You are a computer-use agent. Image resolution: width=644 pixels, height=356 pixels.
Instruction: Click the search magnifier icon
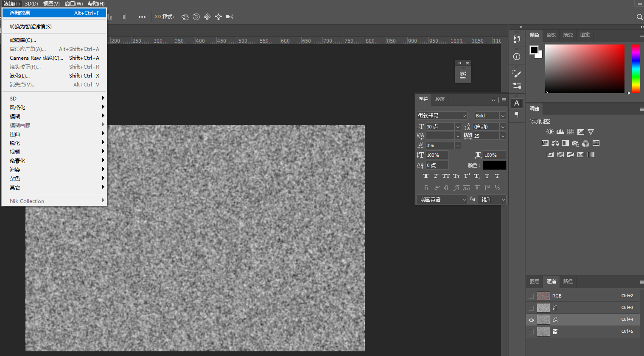pos(639,17)
